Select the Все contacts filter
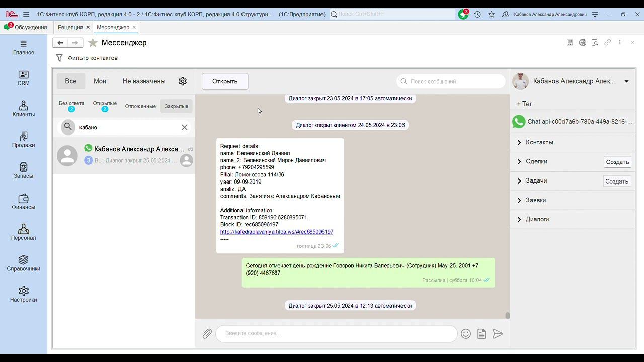The width and height of the screenshot is (644, 362). 71,81
